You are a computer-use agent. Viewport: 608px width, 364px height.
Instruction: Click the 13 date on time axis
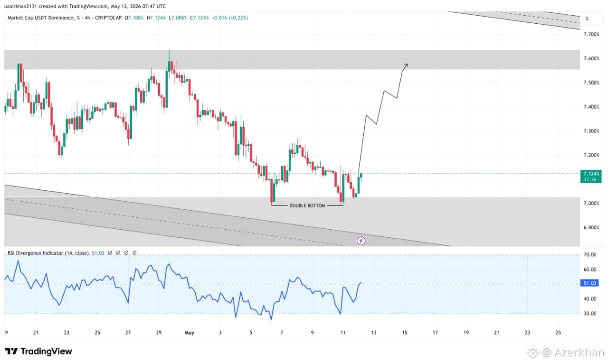(x=374, y=333)
